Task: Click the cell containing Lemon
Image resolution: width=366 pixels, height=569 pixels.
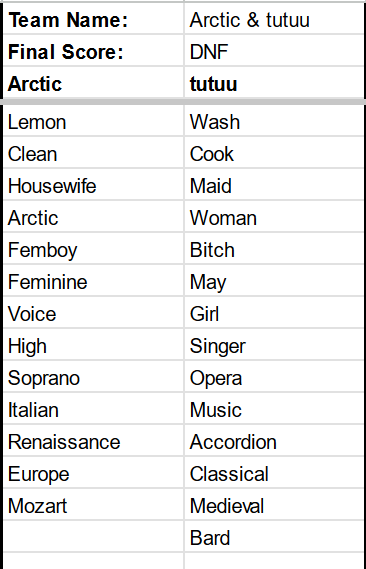Action: (94, 121)
